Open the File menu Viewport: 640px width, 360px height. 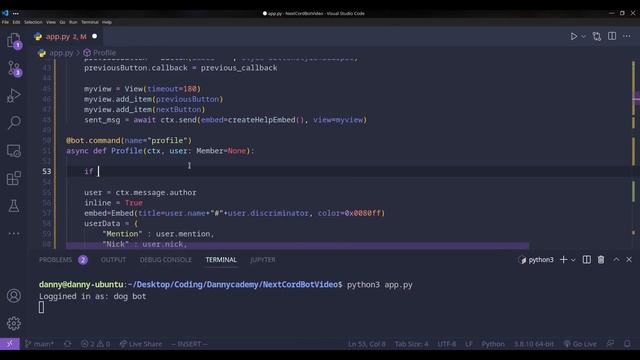5,22
